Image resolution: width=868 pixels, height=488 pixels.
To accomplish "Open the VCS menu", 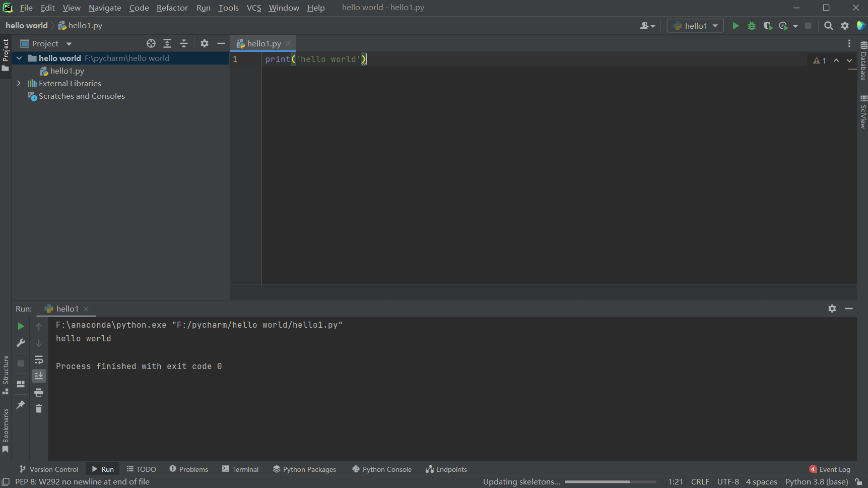I will (x=254, y=8).
